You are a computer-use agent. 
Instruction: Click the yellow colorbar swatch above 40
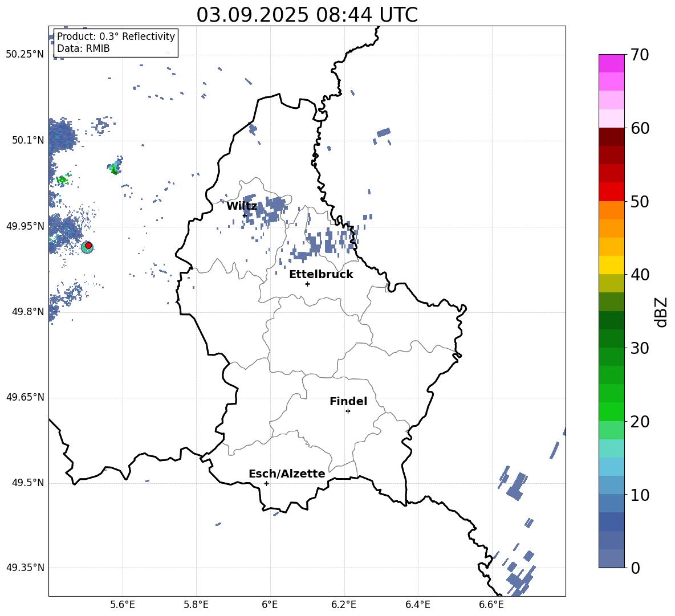coord(611,265)
